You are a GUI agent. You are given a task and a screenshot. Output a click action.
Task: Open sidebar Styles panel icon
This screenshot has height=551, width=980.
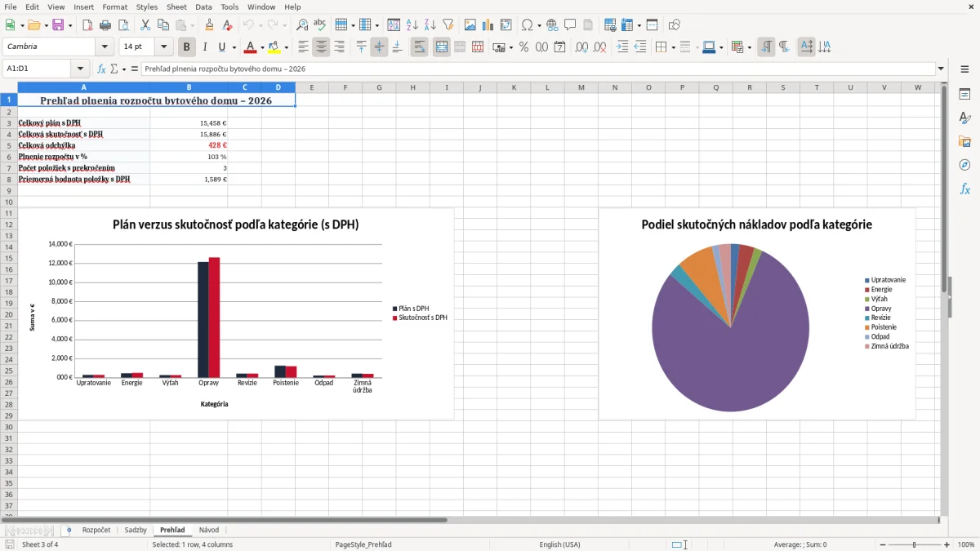tap(964, 118)
